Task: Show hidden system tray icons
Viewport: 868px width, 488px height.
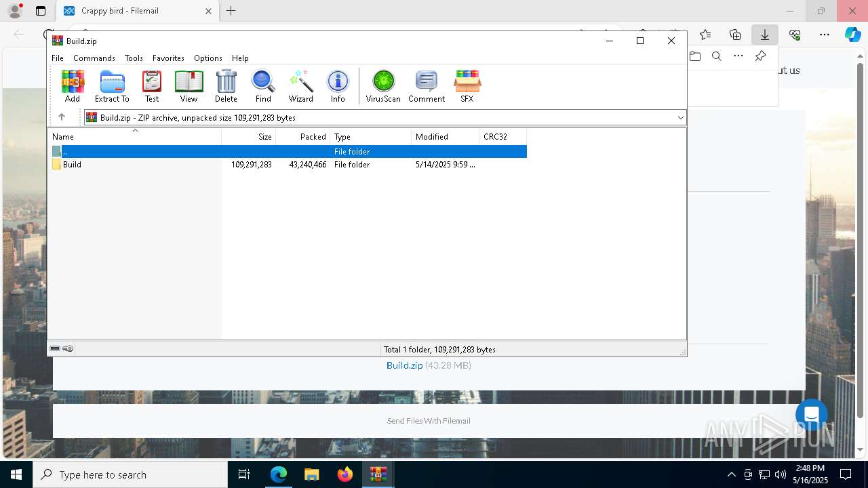Action: 731,474
